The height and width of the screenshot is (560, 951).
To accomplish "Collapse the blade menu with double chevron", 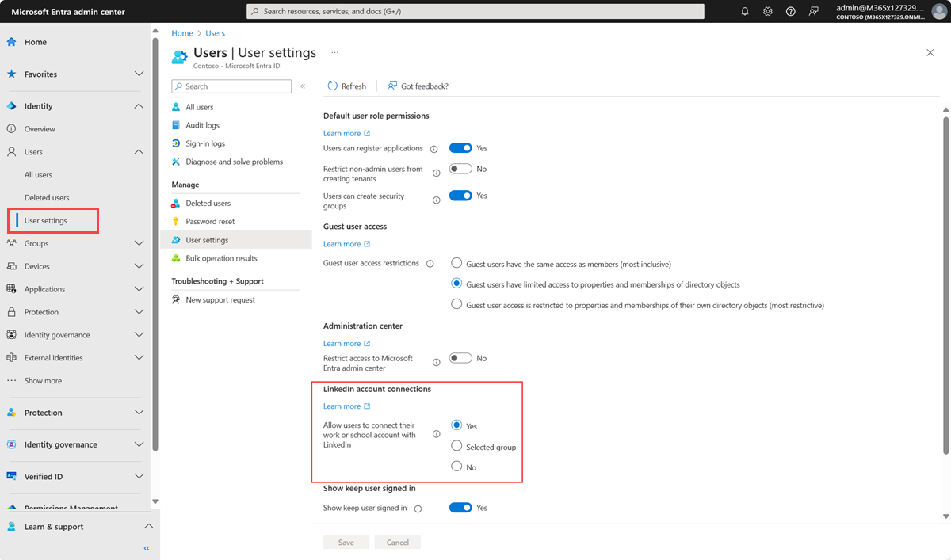I will pyautogui.click(x=303, y=86).
